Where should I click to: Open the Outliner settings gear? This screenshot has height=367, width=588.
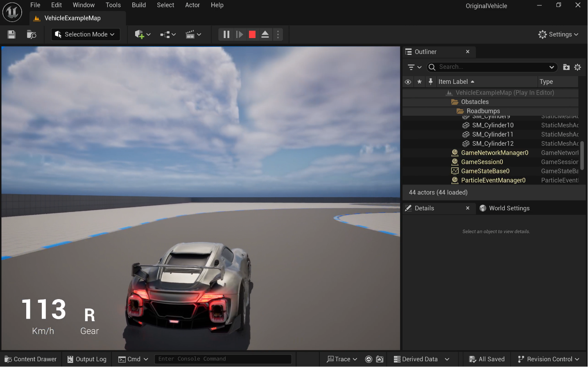[578, 67]
